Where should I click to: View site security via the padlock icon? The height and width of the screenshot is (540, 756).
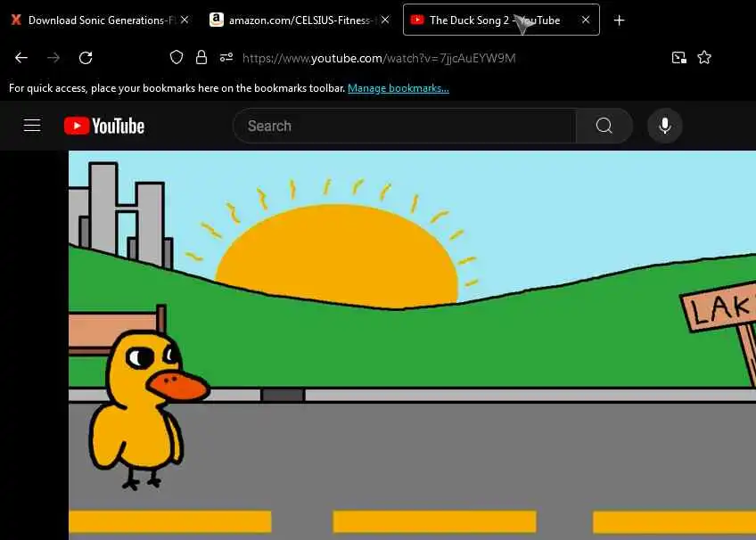[x=201, y=58]
